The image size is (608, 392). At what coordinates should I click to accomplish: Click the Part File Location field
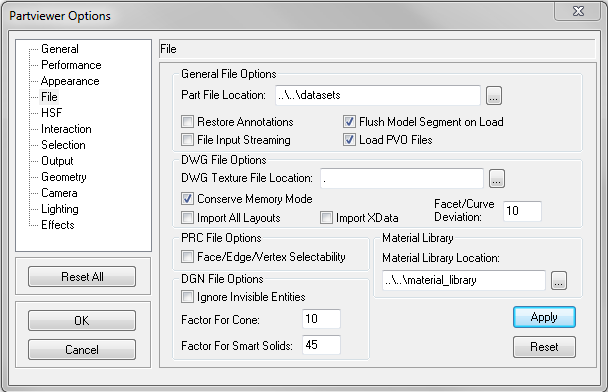378,95
